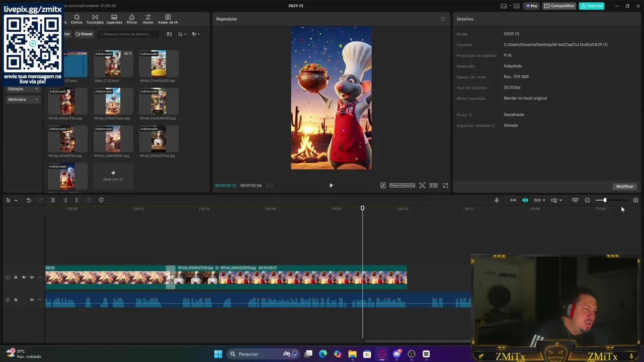Viewport: 644px width, 362px height.
Task: Click the Compartilhar button
Action: tap(559, 6)
